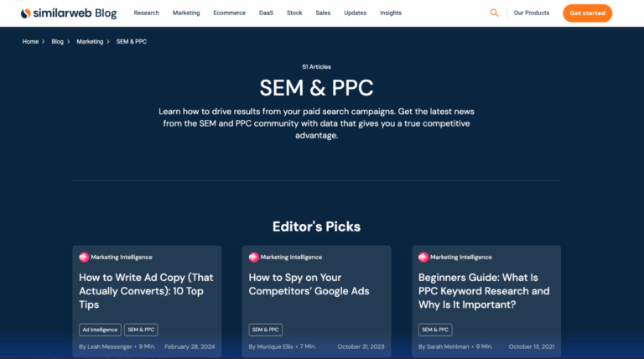Open article How to Spy on Competitors' Google Ads
Viewport: 644px width, 359px height.
tap(309, 284)
